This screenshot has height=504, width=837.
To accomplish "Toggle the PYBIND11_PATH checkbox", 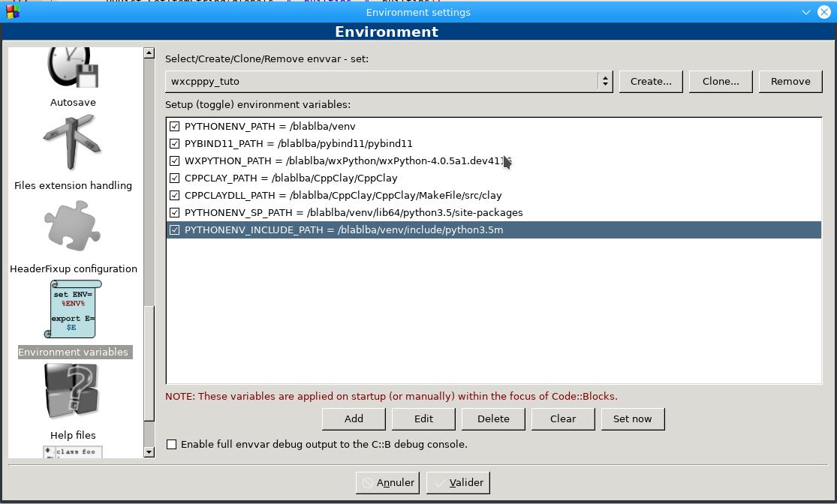I will (x=175, y=143).
